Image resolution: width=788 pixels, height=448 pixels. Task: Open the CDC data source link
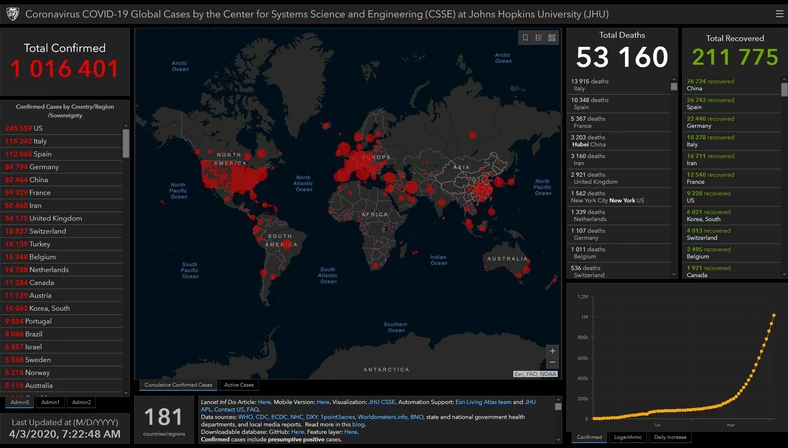[x=262, y=417]
